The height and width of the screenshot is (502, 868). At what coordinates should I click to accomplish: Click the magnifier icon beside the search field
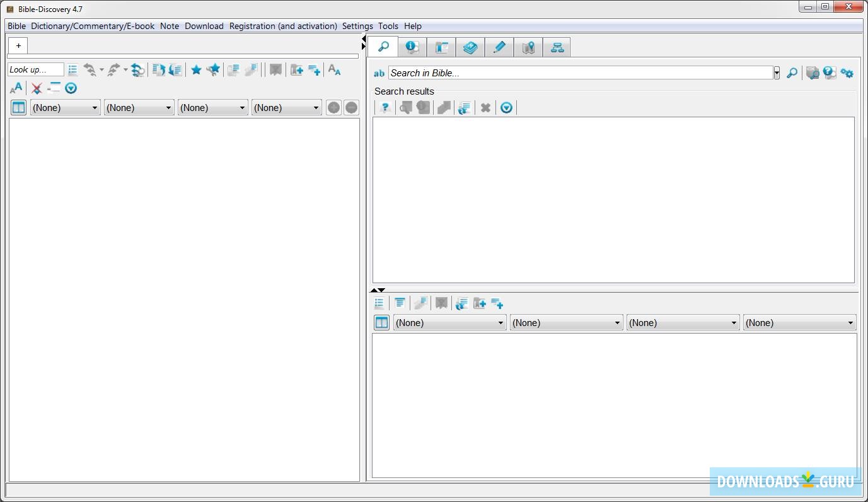click(792, 73)
